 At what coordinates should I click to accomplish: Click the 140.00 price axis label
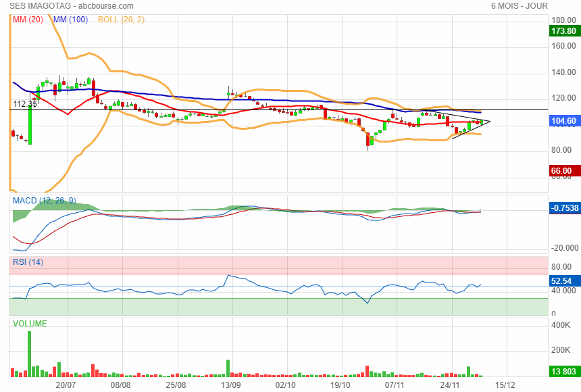pyautogui.click(x=563, y=72)
